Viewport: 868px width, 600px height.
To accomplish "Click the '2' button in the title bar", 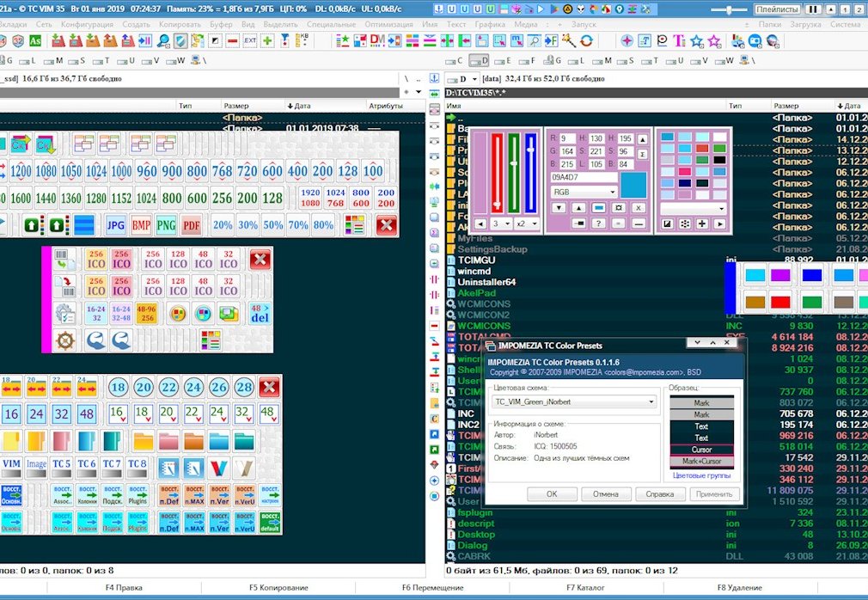I will pyautogui.click(x=860, y=9).
